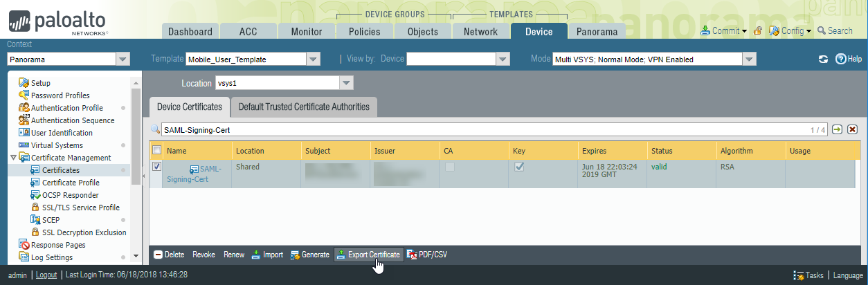This screenshot has height=285, width=868.
Task: Click the Search link
Action: click(x=835, y=30)
